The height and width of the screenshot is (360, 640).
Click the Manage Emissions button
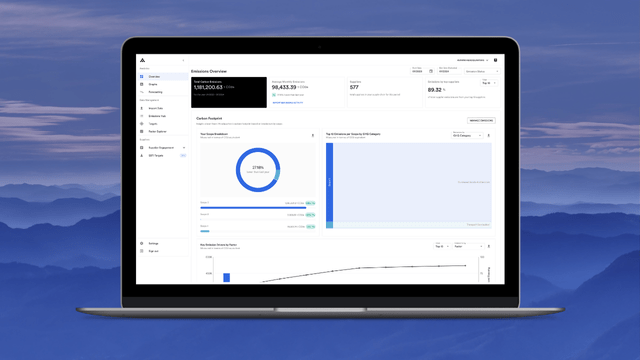point(481,120)
